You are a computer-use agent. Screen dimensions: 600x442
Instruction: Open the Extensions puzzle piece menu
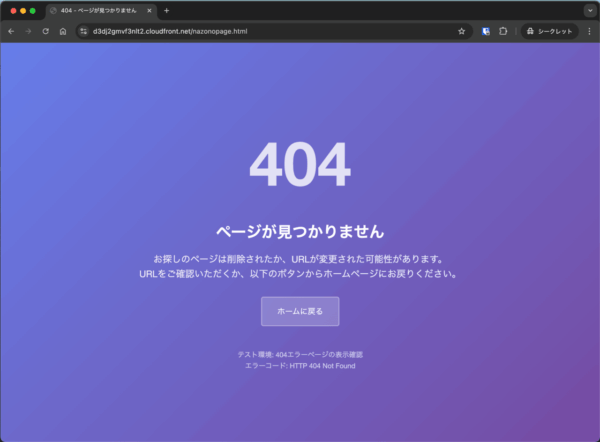pyautogui.click(x=503, y=31)
